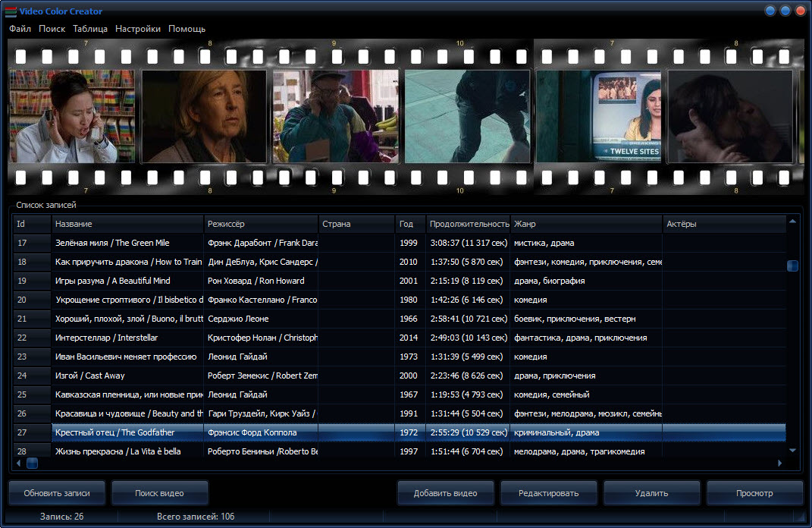The height and width of the screenshot is (528, 812).
Task: Click the Просмотр button
Action: pos(754,493)
